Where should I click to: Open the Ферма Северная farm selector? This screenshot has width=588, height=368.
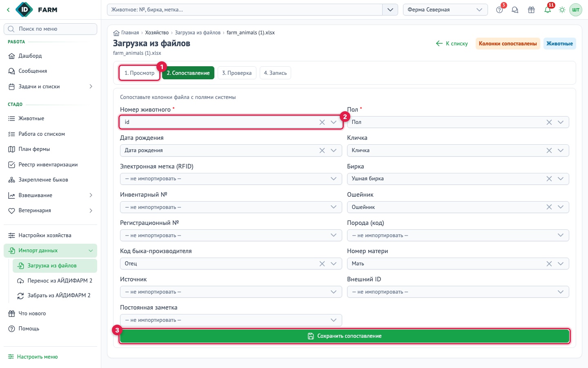(x=445, y=10)
